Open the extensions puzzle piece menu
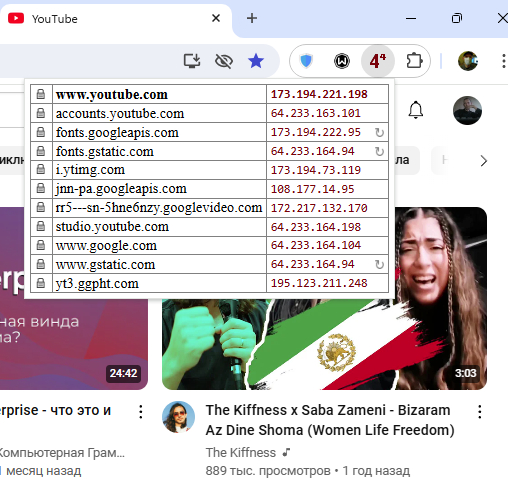The width and height of the screenshot is (508, 496). coord(414,61)
